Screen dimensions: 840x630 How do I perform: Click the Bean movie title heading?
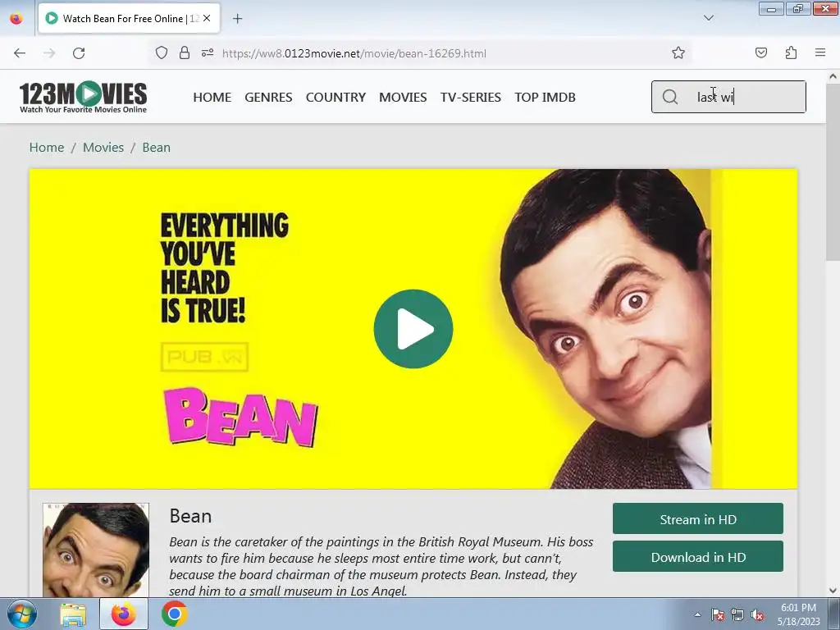pyautogui.click(x=190, y=516)
